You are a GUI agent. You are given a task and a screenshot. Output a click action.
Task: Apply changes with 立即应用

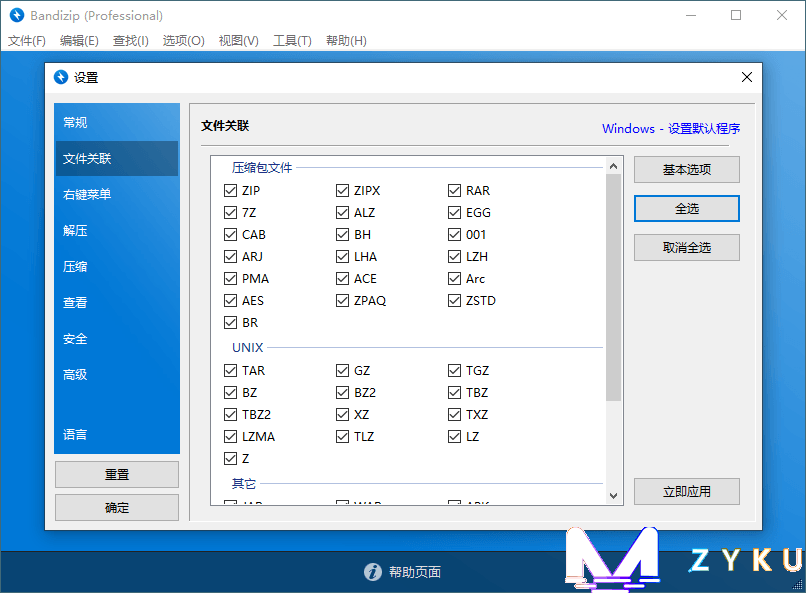point(687,492)
